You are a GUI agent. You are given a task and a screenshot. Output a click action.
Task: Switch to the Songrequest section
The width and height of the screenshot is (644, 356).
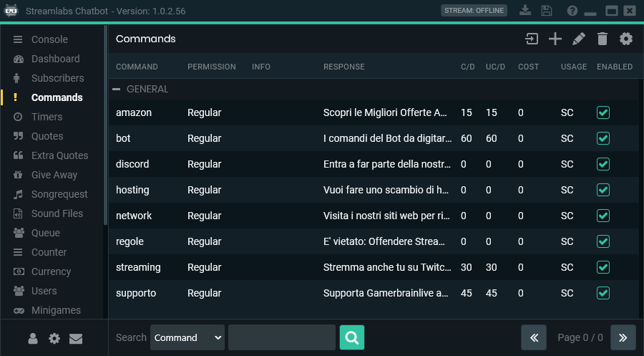59,194
